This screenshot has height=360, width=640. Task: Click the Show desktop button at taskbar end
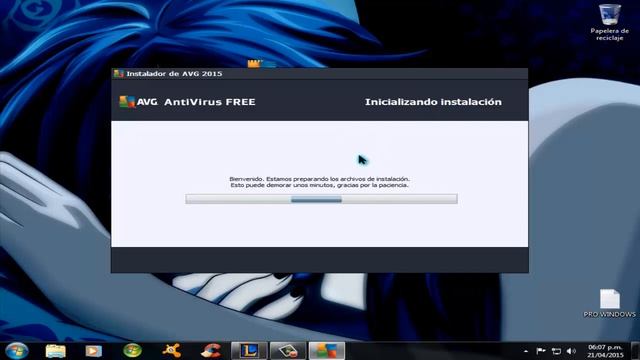636,351
